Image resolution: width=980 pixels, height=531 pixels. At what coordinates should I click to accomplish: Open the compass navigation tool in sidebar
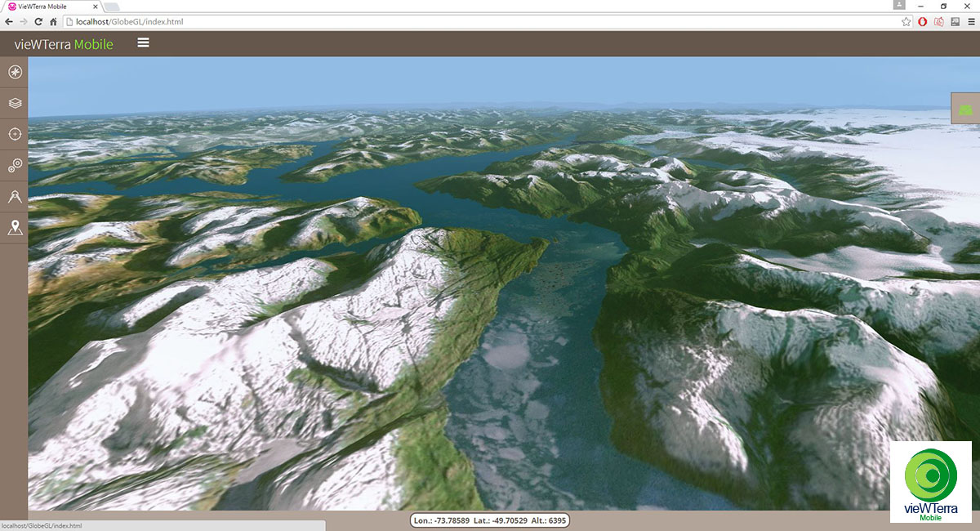coord(14,73)
